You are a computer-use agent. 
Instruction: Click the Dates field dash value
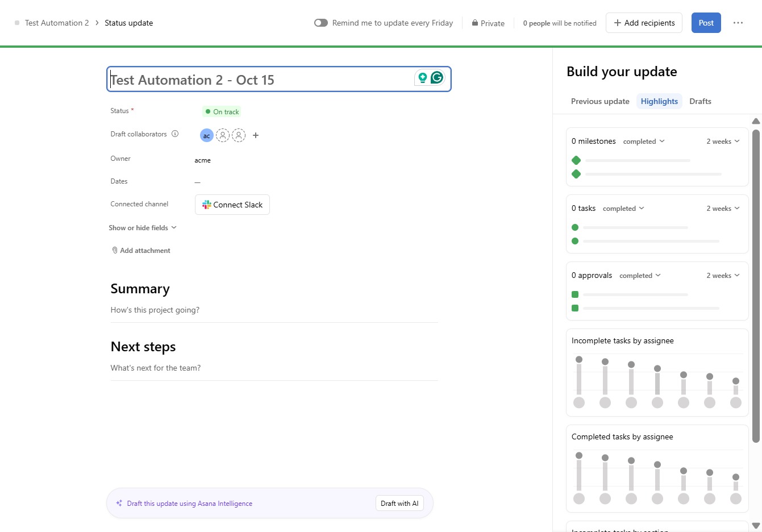197,182
